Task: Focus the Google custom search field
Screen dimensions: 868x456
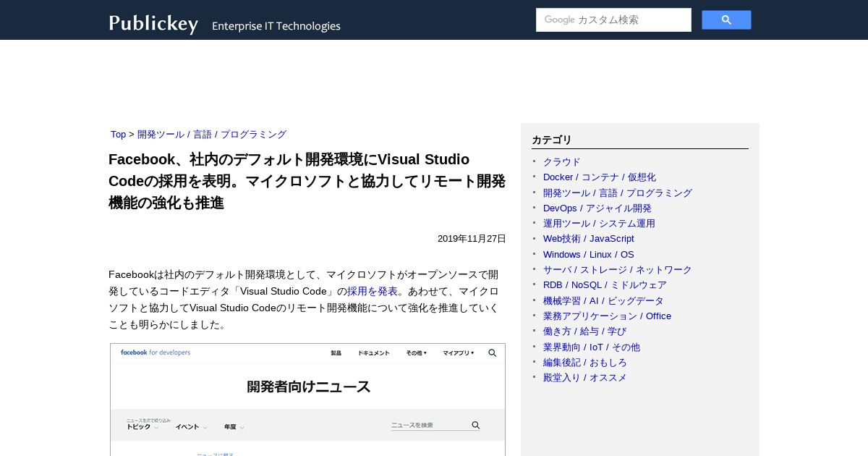Action: (613, 20)
